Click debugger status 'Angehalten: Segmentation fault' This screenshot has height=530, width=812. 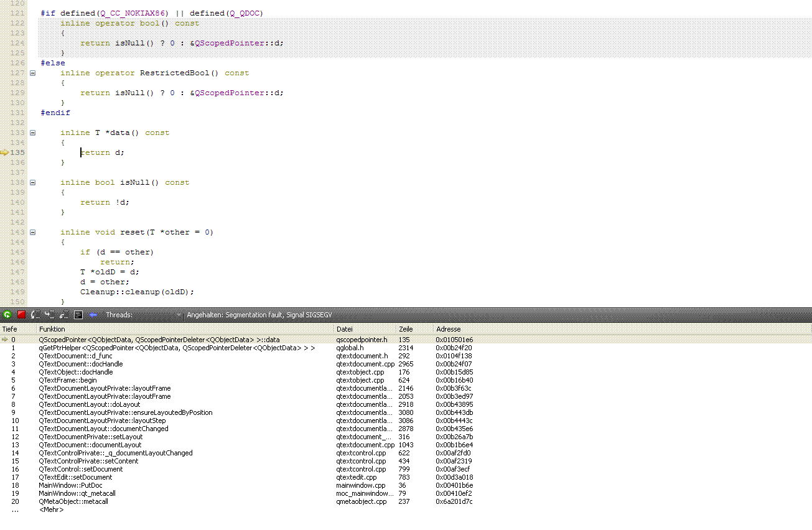[x=259, y=315]
